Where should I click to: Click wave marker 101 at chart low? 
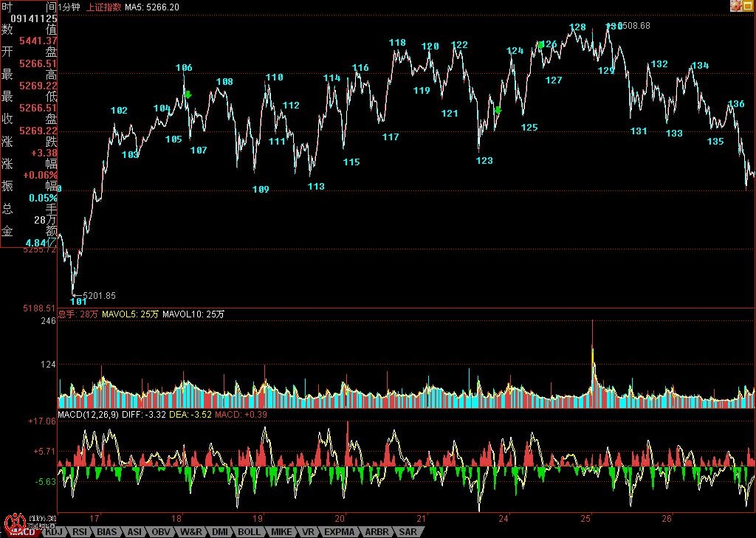[78, 301]
